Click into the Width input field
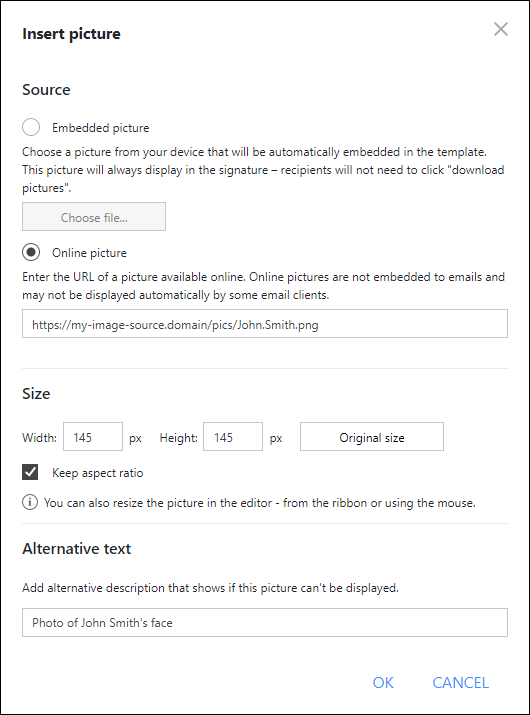The width and height of the screenshot is (530, 715). coord(93,437)
